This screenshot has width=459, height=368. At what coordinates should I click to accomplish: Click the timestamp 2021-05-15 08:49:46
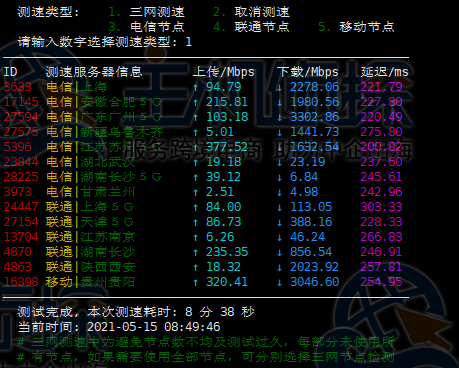(x=154, y=327)
